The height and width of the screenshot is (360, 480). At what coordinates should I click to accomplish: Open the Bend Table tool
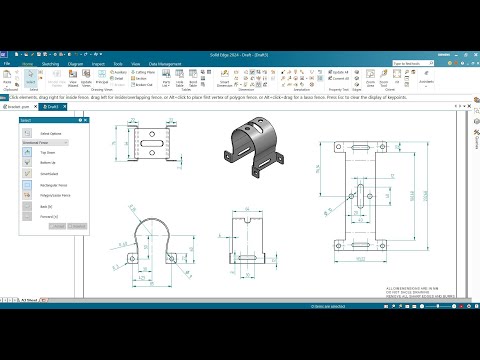click(193, 79)
